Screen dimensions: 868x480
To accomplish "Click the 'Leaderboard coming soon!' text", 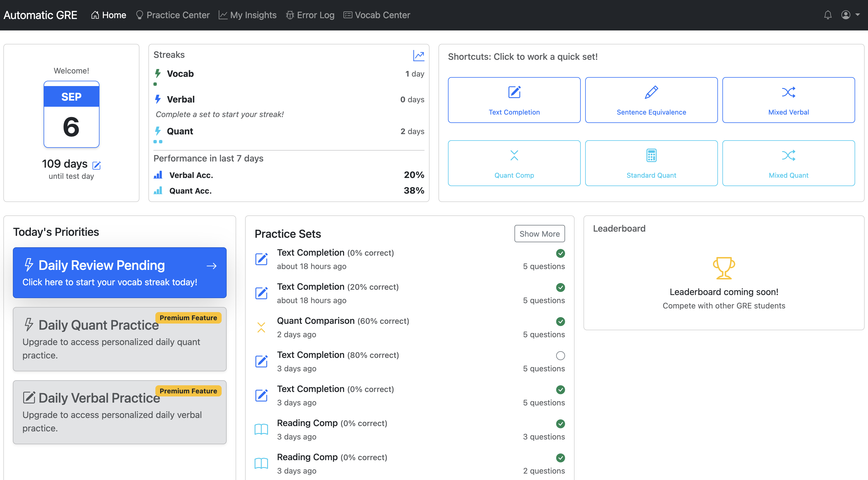I will (724, 292).
